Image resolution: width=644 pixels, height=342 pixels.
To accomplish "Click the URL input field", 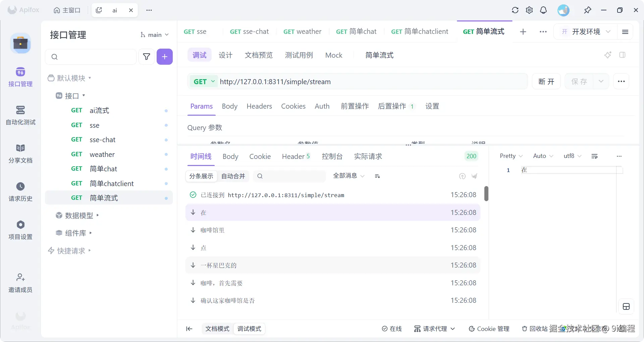I will click(x=372, y=81).
